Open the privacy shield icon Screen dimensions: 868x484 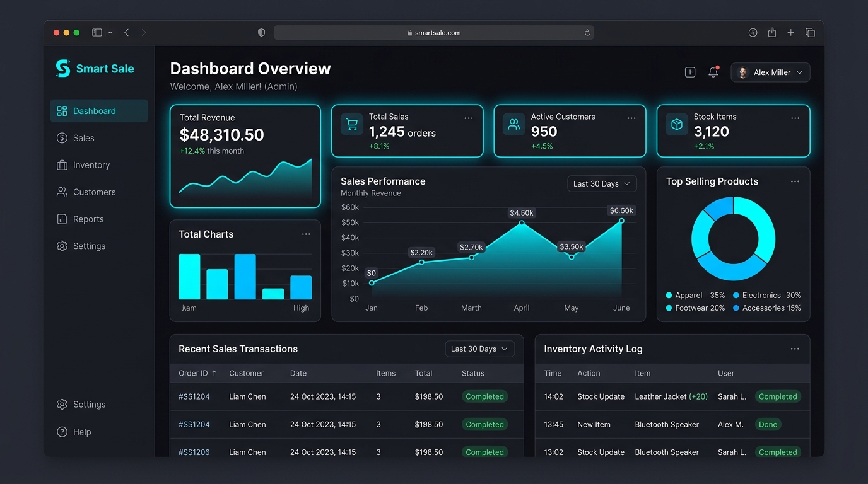[x=261, y=33]
